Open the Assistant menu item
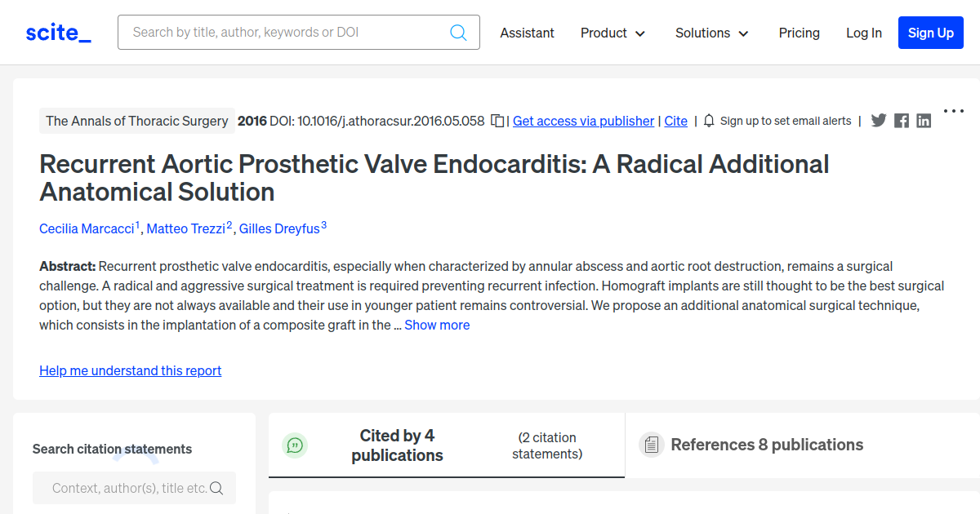The width and height of the screenshot is (980, 514). coord(527,33)
